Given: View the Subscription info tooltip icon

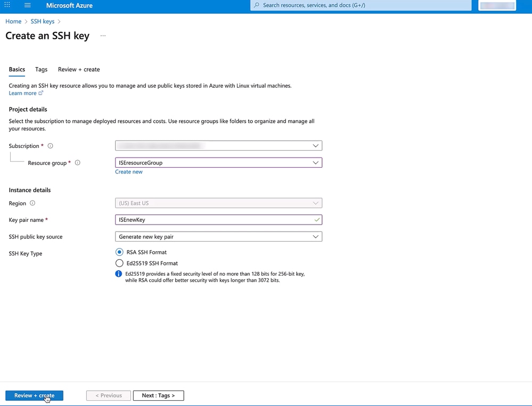Looking at the screenshot, I should point(50,146).
